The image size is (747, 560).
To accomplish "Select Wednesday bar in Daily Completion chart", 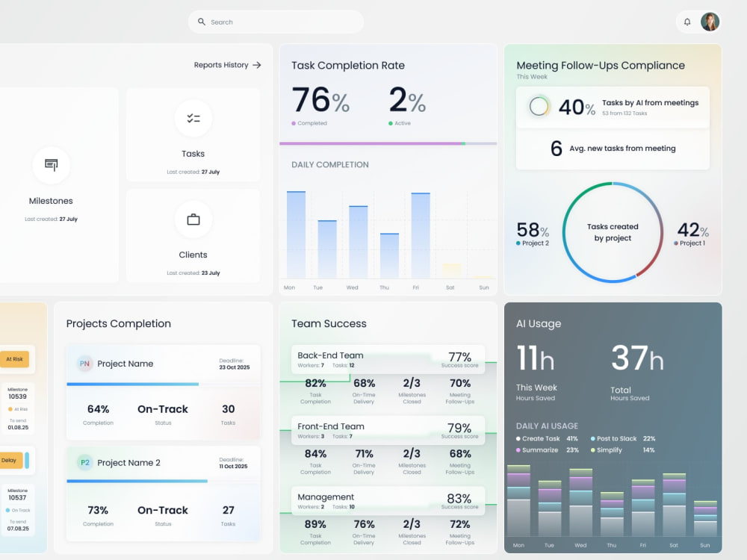I will coord(359,242).
